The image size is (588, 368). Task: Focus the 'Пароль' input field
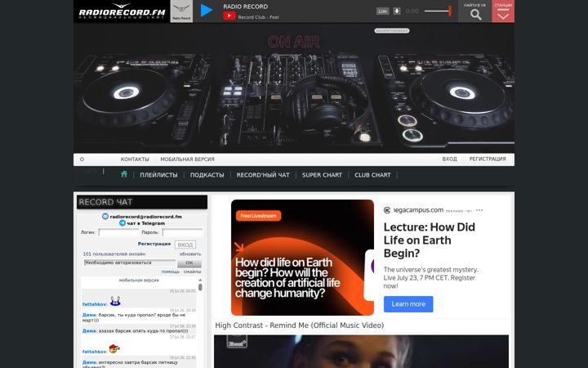point(182,232)
